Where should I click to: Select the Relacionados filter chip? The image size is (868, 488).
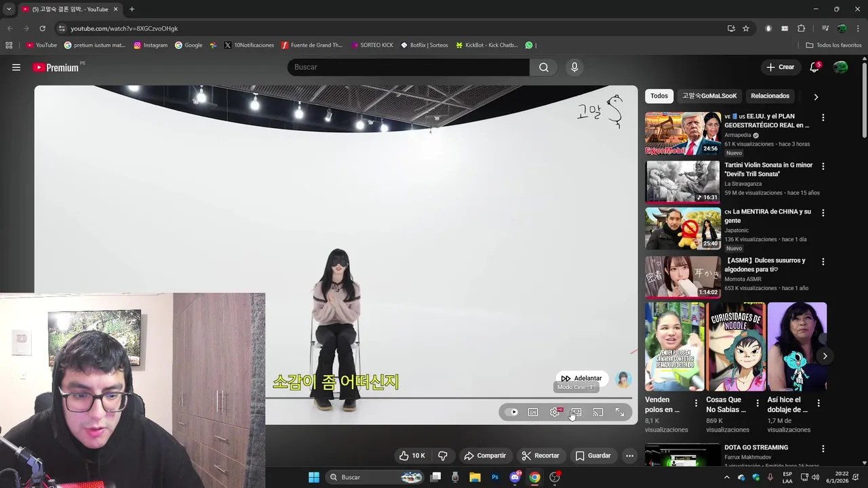click(770, 96)
